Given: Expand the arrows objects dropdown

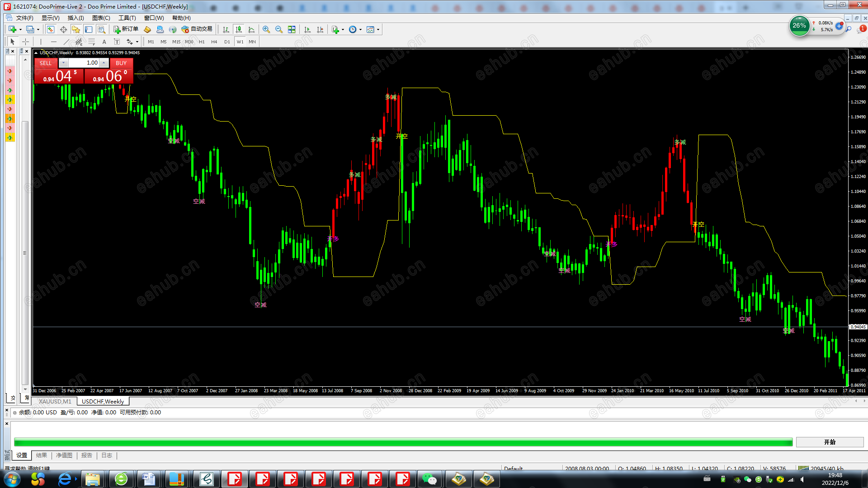Looking at the screenshot, I should (x=137, y=42).
